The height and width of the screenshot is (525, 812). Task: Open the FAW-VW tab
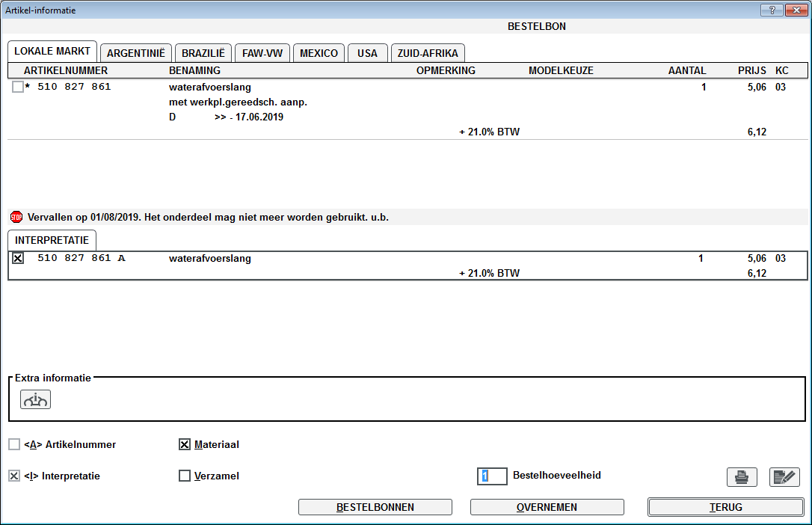point(262,53)
